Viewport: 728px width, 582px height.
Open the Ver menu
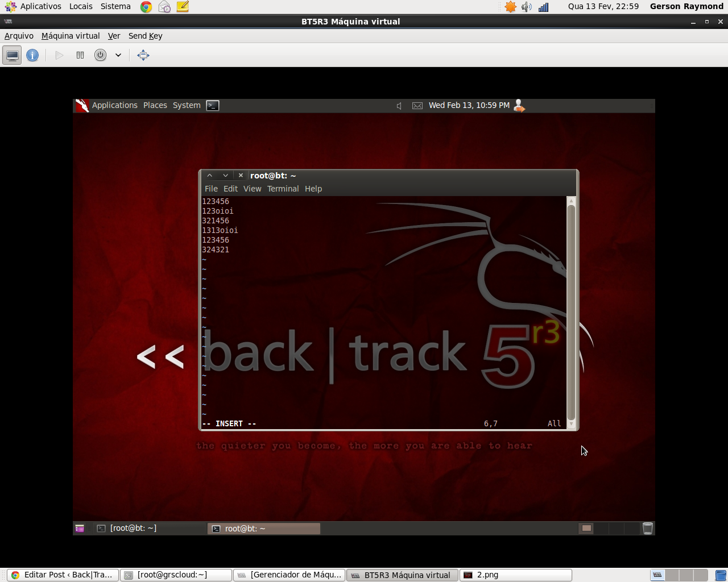tap(114, 36)
